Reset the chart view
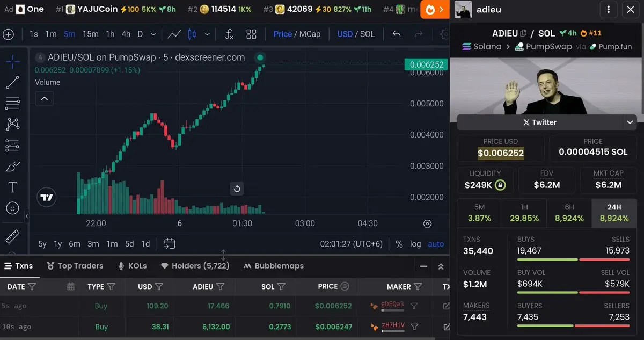The height and width of the screenshot is (340, 644). [237, 189]
